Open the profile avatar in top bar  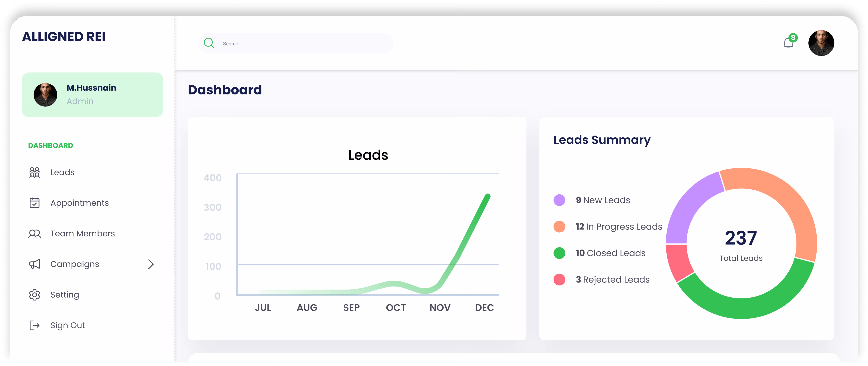821,43
